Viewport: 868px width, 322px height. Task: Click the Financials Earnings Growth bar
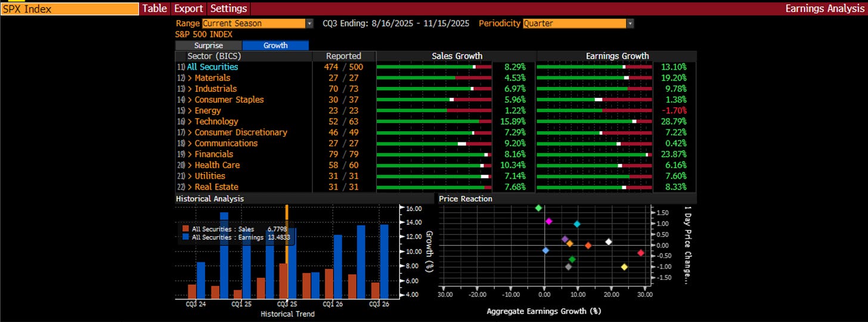594,154
